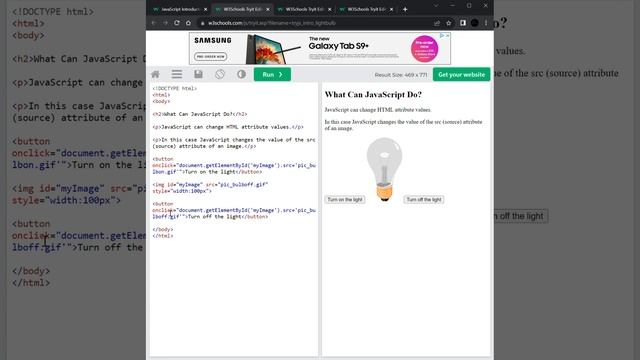640x360 pixels.
Task: Open the tab search chevron dropdown
Action: pyautogui.click(x=436, y=6)
